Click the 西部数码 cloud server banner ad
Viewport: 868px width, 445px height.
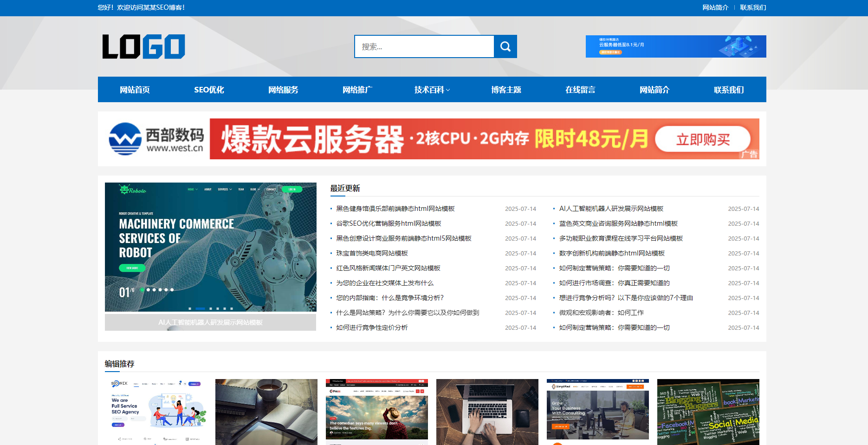coord(432,139)
